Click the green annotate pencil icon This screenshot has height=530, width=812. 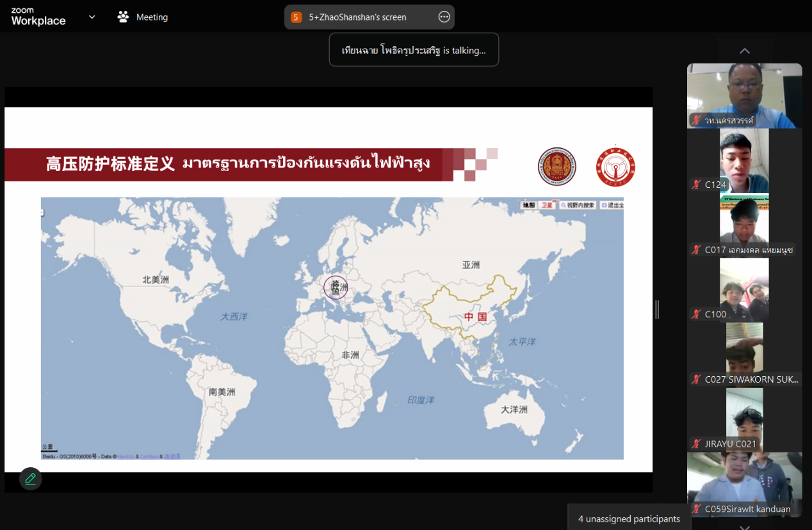pyautogui.click(x=30, y=479)
